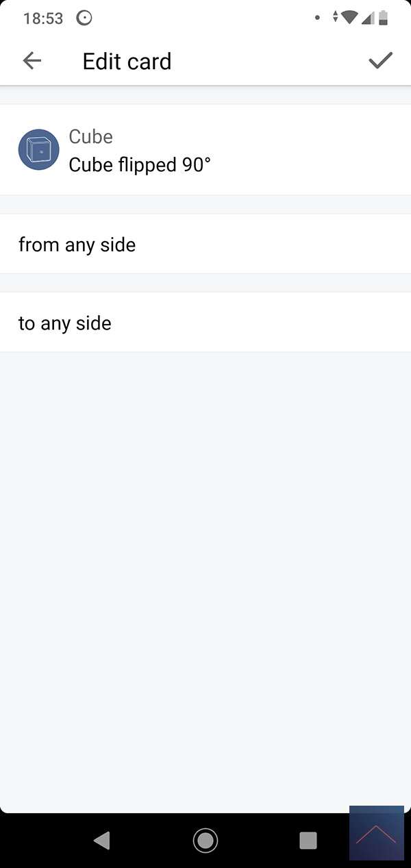Tap the 18:53 clock in status bar

pos(42,18)
